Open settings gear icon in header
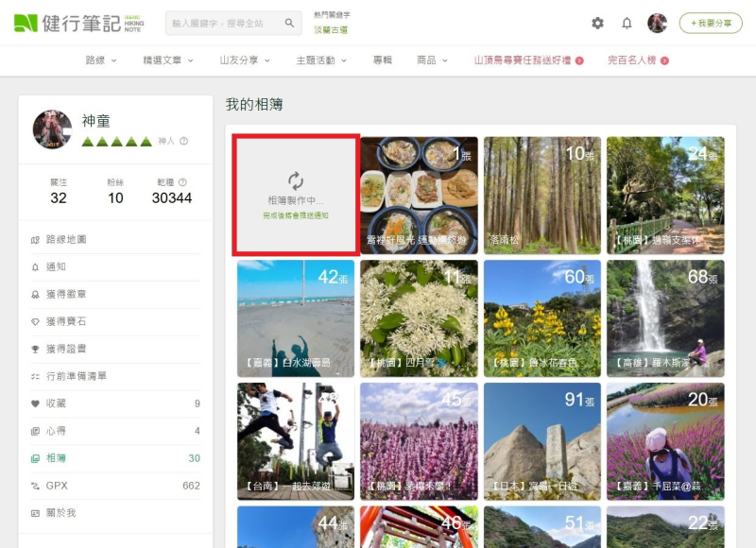Viewport: 756px width, 548px height. (x=597, y=24)
